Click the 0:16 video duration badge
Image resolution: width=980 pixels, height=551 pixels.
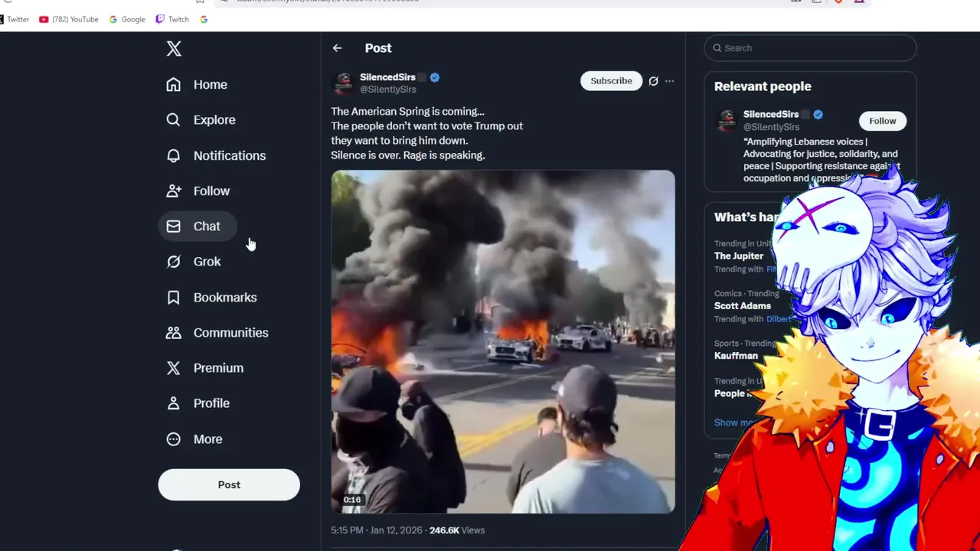tap(352, 500)
